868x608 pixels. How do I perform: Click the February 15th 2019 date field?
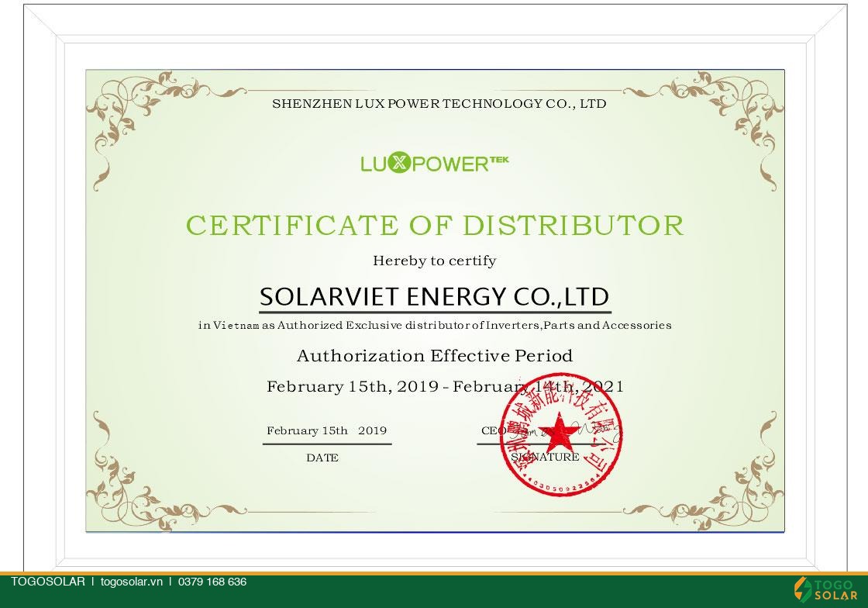pos(326,431)
